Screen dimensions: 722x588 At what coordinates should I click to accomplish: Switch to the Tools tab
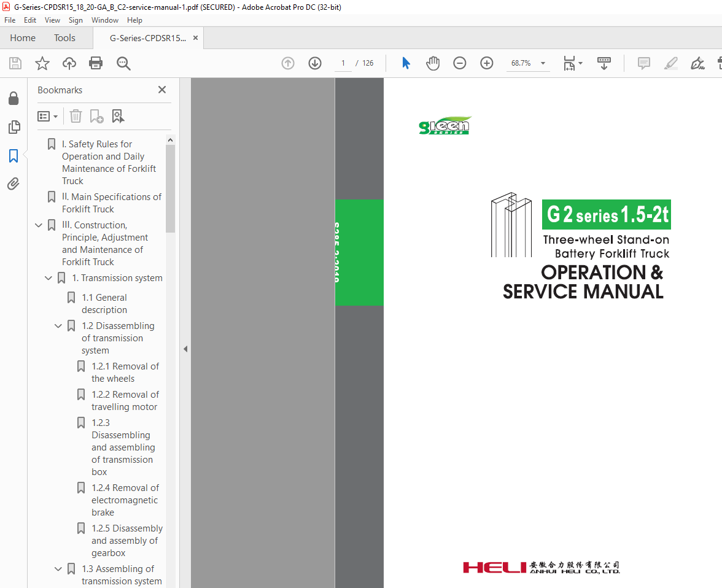coord(64,38)
